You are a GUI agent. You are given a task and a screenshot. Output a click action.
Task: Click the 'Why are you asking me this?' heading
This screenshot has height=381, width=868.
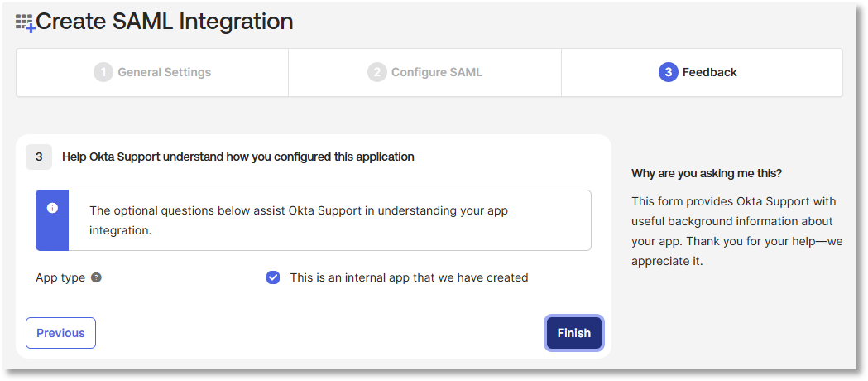pos(707,173)
